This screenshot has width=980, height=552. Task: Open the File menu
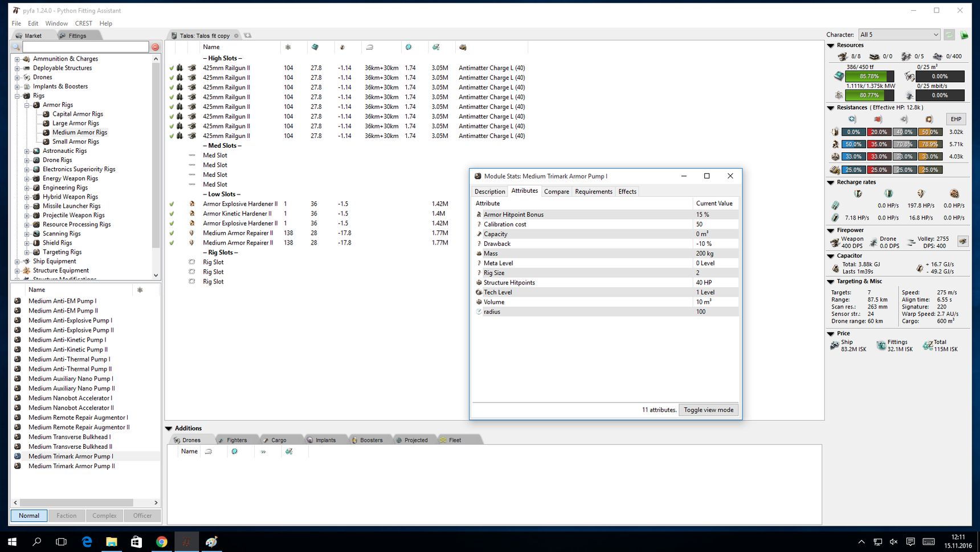(17, 23)
